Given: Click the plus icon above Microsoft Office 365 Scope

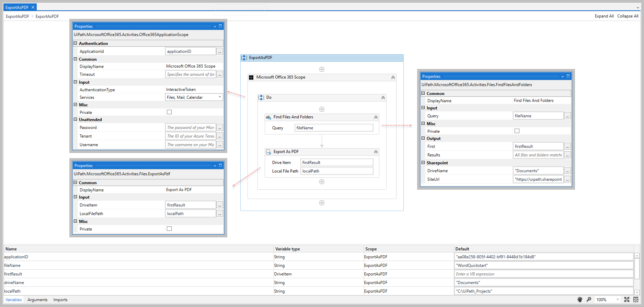Looking at the screenshot, I should (322, 69).
